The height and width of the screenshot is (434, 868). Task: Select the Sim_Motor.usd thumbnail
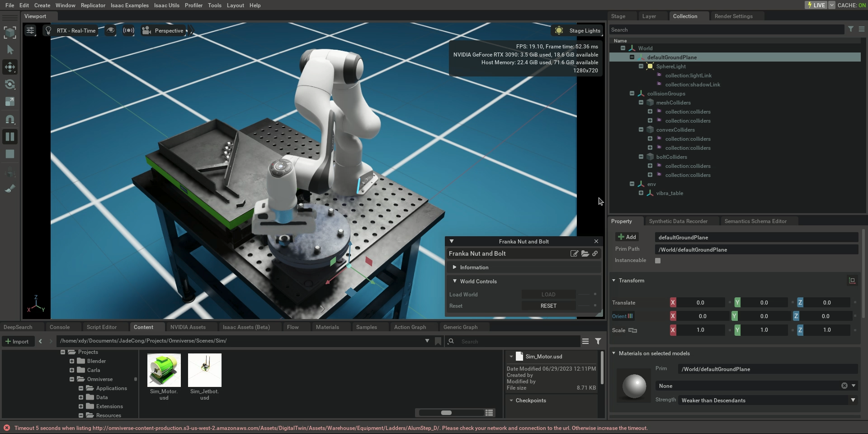(164, 370)
